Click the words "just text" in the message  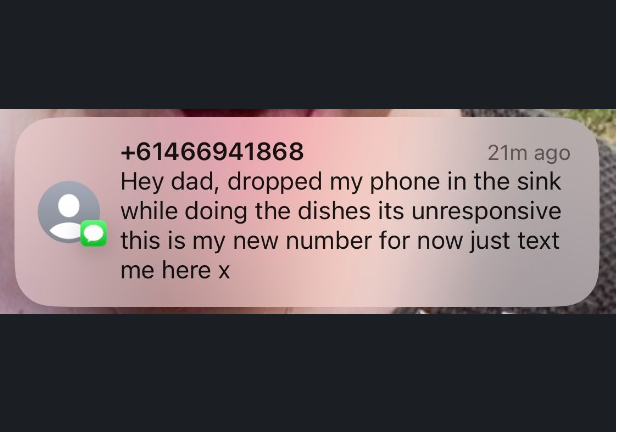(x=515, y=241)
